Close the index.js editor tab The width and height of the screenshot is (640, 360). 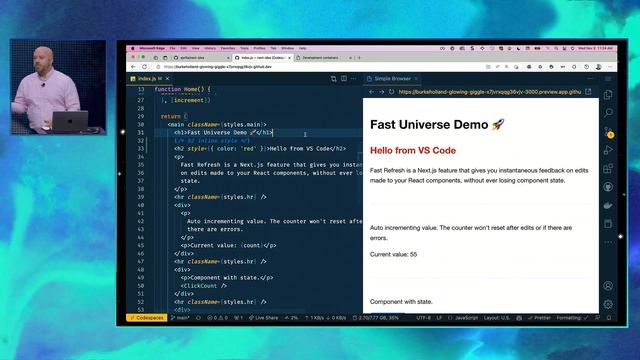[167, 78]
